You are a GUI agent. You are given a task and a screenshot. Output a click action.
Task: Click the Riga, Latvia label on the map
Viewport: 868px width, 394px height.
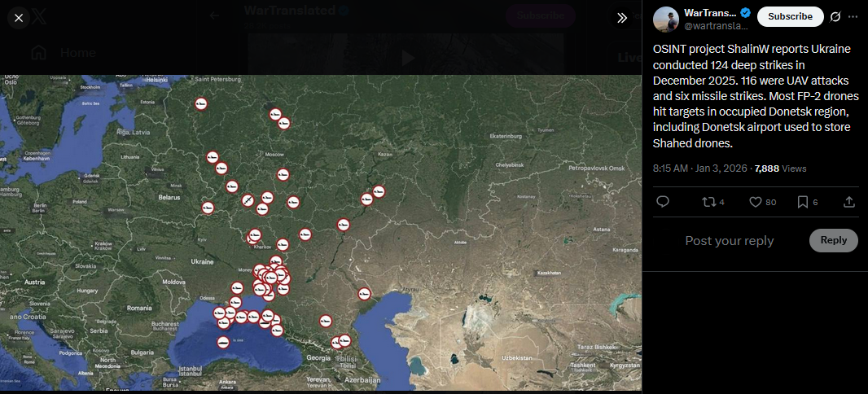134,132
